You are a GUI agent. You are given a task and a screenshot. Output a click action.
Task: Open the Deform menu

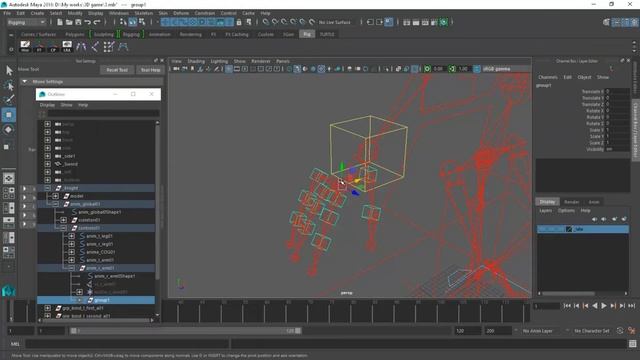[181, 13]
